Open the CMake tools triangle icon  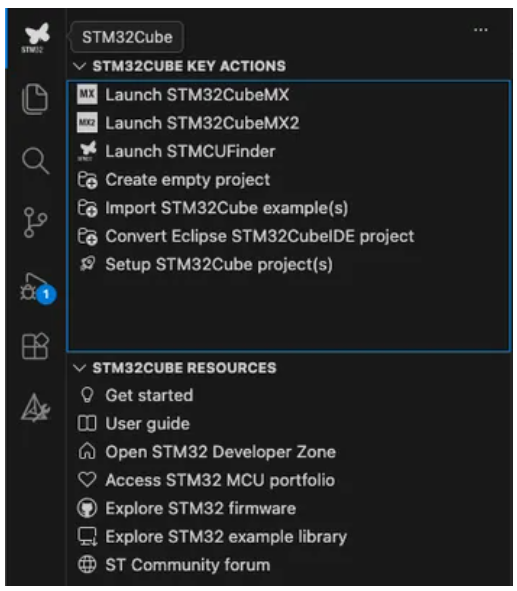pyautogui.click(x=35, y=408)
